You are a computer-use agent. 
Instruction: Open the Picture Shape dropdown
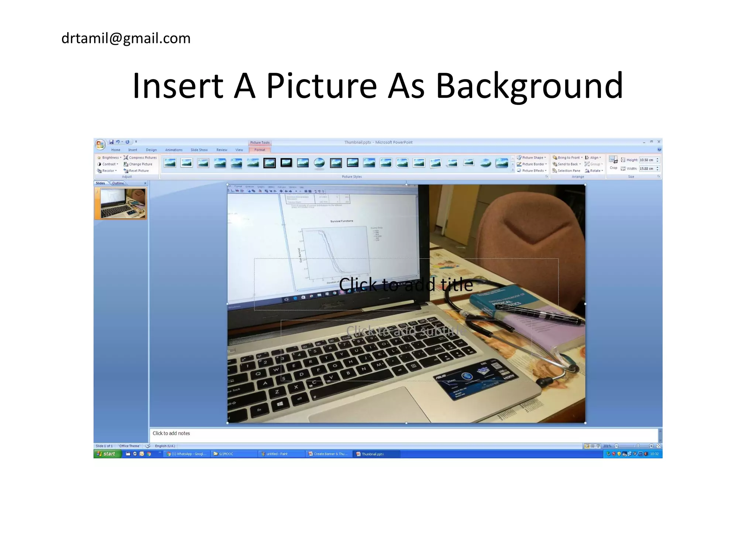(x=532, y=158)
